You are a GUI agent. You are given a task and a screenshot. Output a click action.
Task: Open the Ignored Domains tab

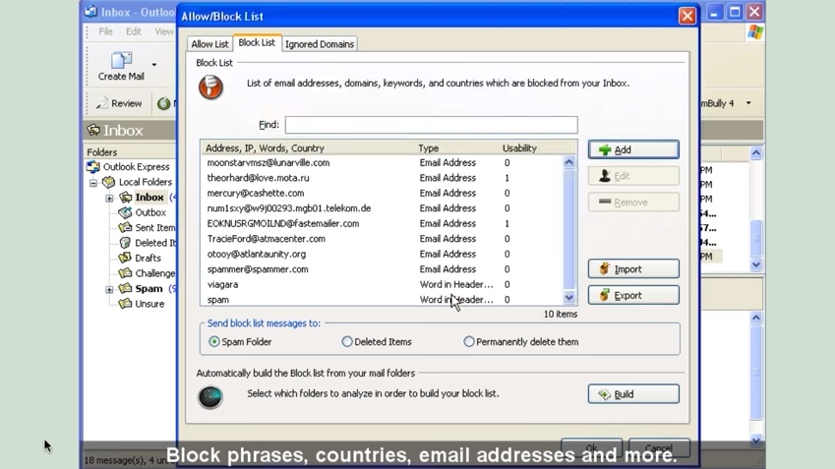(320, 44)
